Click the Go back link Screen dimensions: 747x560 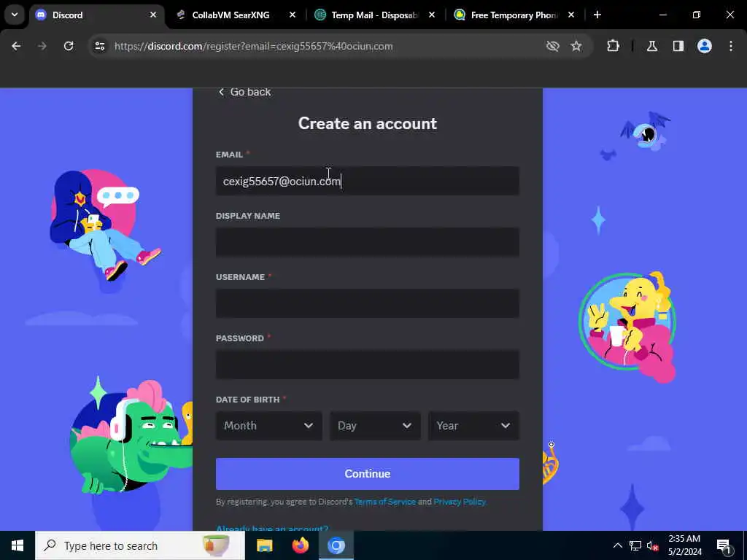tap(244, 92)
